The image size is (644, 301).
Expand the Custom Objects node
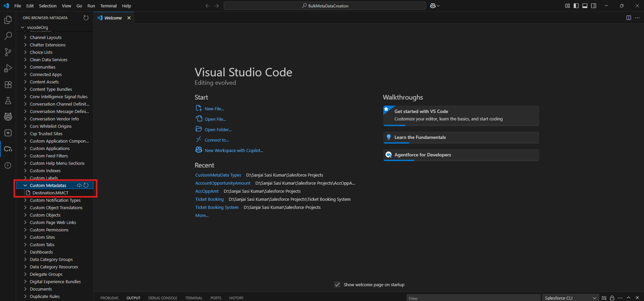[x=25, y=215]
